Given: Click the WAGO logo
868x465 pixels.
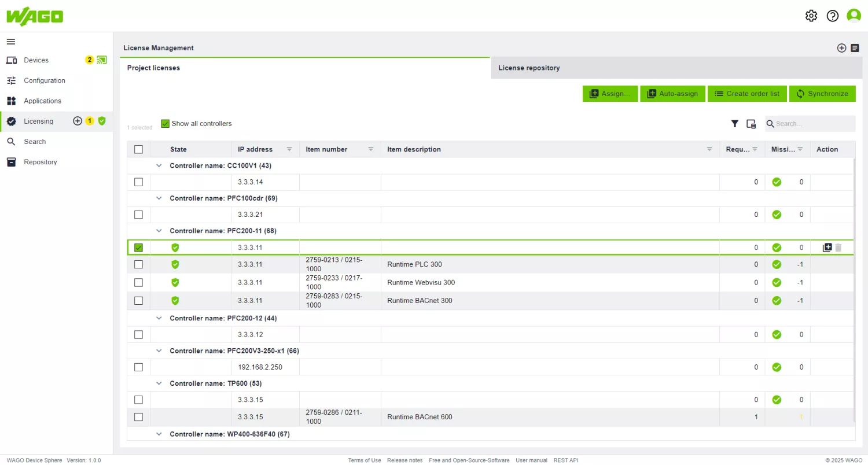Looking at the screenshot, I should [x=35, y=16].
